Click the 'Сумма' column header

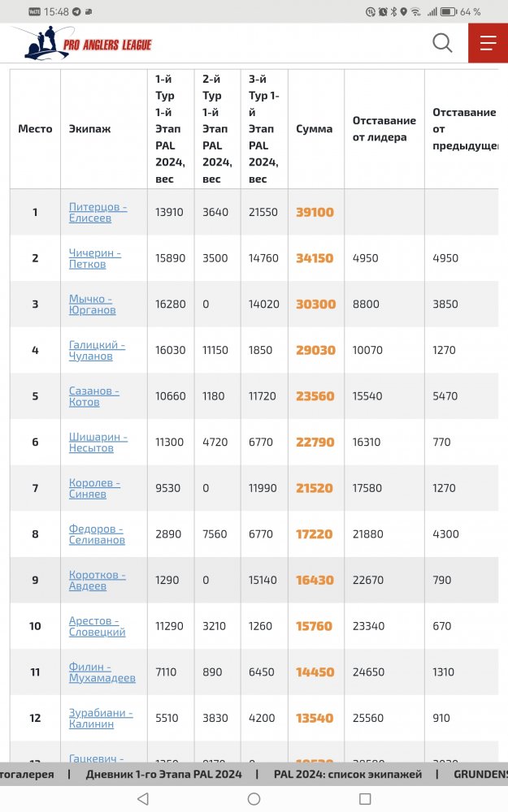[314, 129]
